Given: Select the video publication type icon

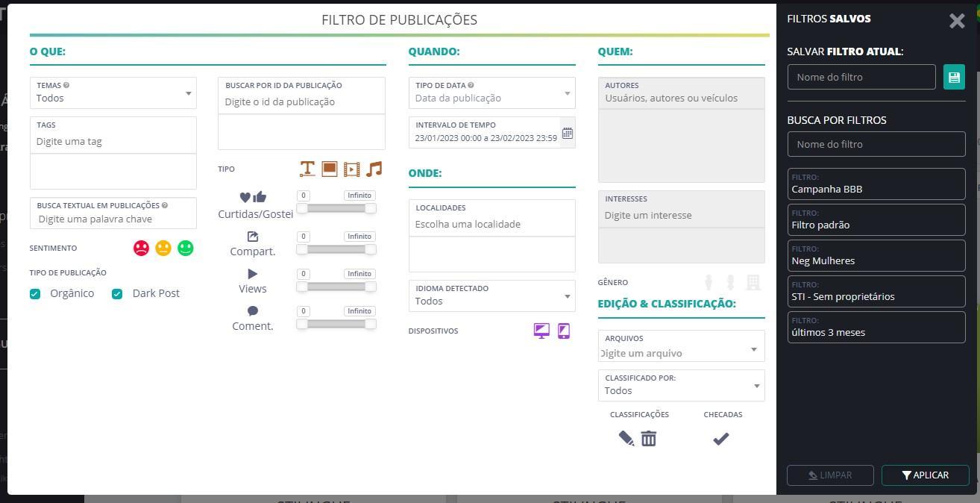Looking at the screenshot, I should 351,169.
